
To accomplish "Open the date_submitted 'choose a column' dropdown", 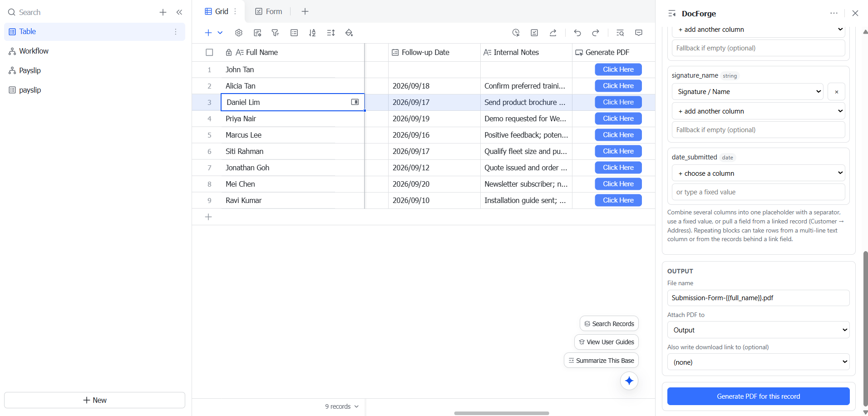I will click(x=758, y=173).
